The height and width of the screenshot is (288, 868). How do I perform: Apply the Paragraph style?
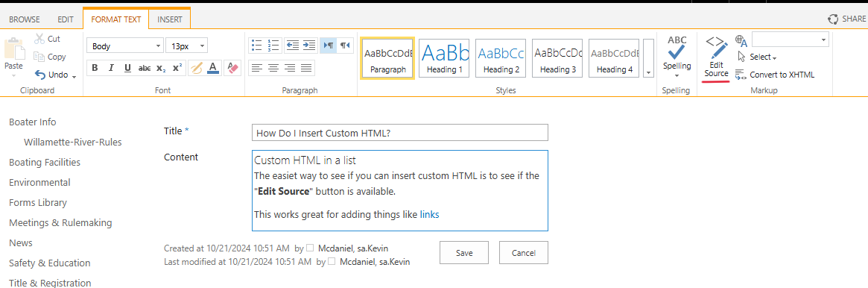387,58
